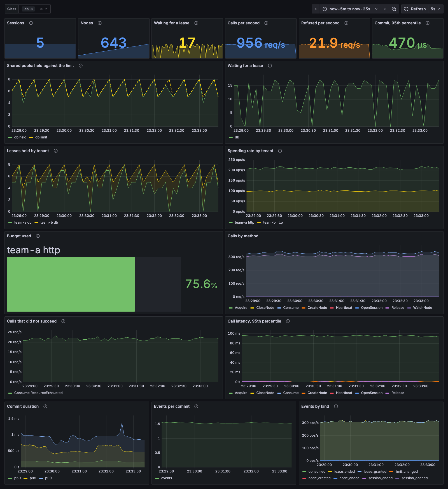The width and height of the screenshot is (448, 489).
Task: Click the Nodes stat value 643
Action: [x=114, y=43]
